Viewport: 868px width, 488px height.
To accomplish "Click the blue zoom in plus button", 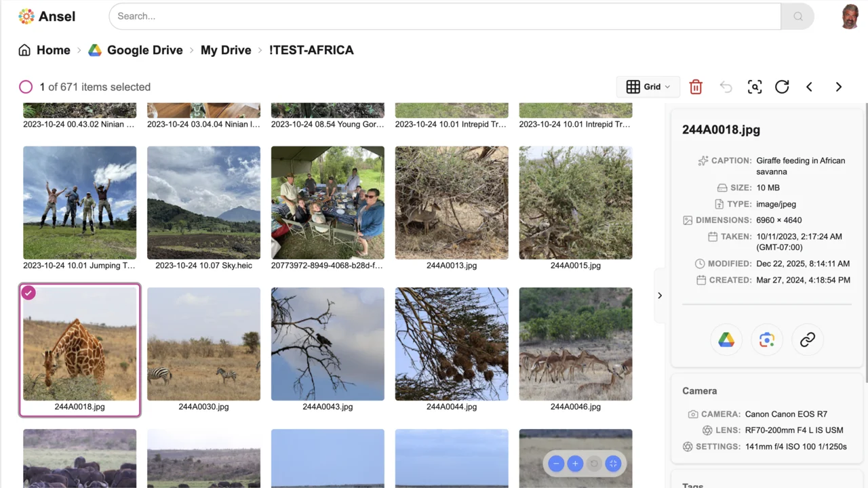I will point(575,464).
